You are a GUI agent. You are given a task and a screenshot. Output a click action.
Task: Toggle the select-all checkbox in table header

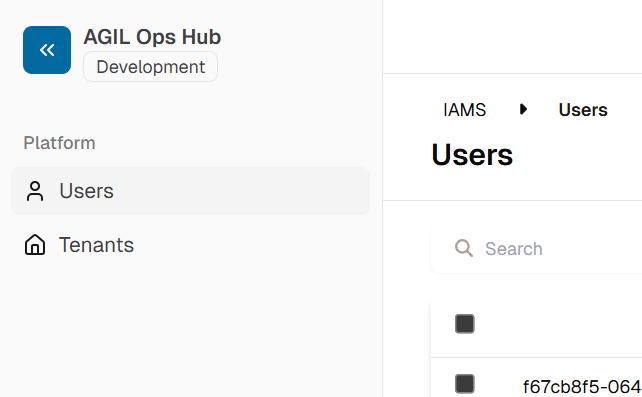click(465, 324)
